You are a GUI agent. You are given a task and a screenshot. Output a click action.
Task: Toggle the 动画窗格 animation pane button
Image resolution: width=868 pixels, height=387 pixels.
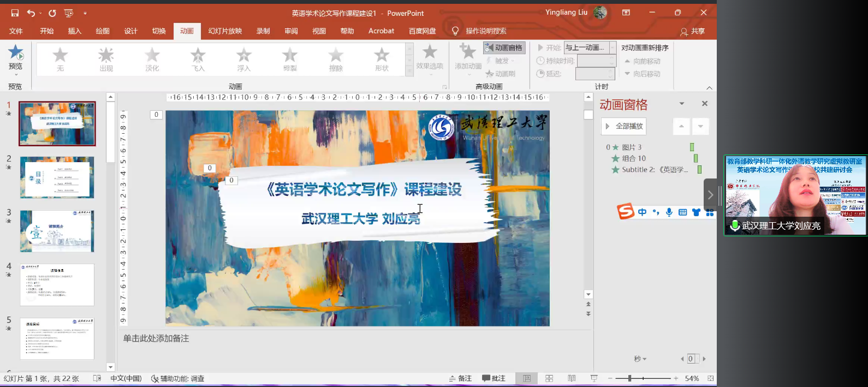coord(504,48)
